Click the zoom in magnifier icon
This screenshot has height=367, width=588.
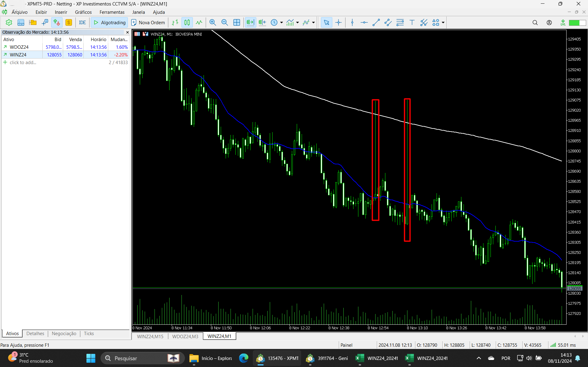click(x=212, y=22)
